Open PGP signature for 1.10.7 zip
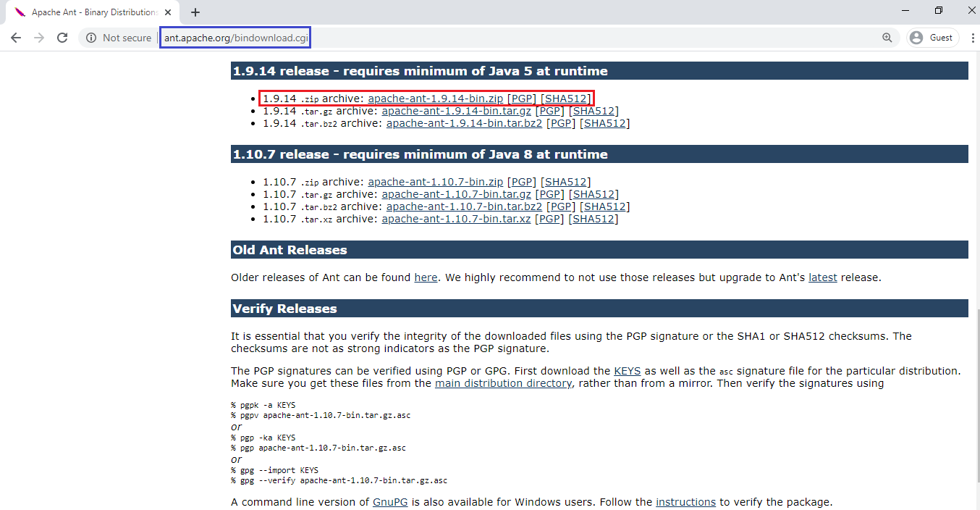The width and height of the screenshot is (980, 510). click(x=521, y=182)
